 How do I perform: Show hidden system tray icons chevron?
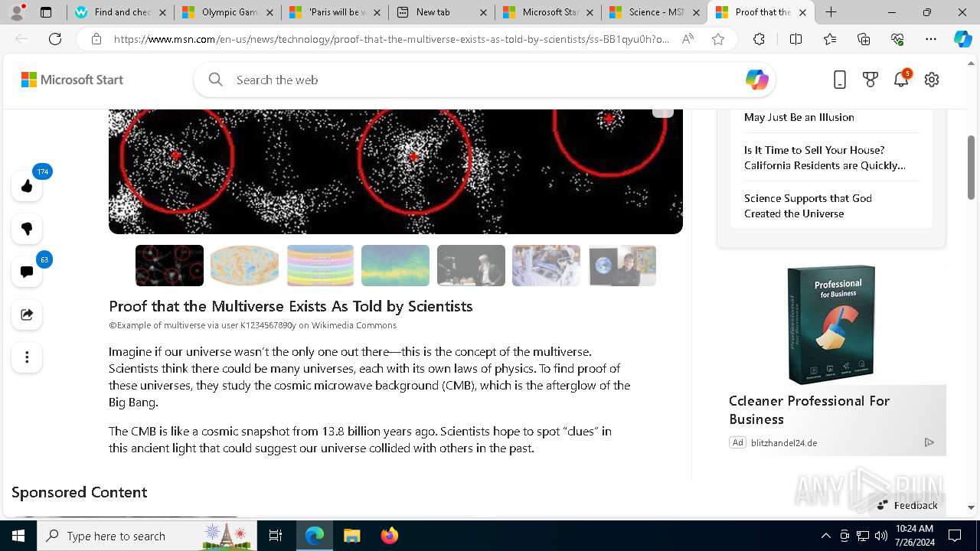825,536
